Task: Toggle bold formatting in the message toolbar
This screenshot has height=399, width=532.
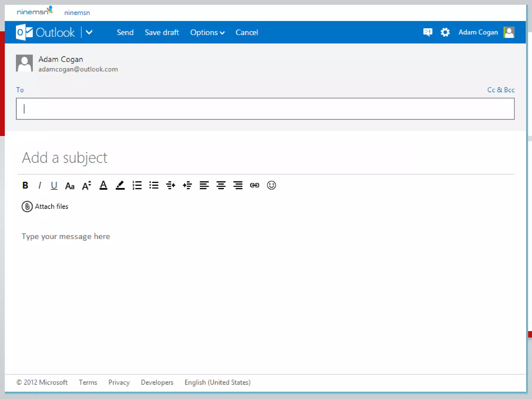Action: [25, 185]
